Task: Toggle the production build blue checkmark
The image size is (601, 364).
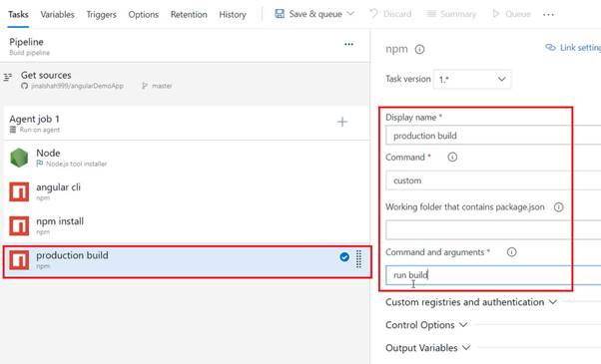Action: (x=344, y=257)
